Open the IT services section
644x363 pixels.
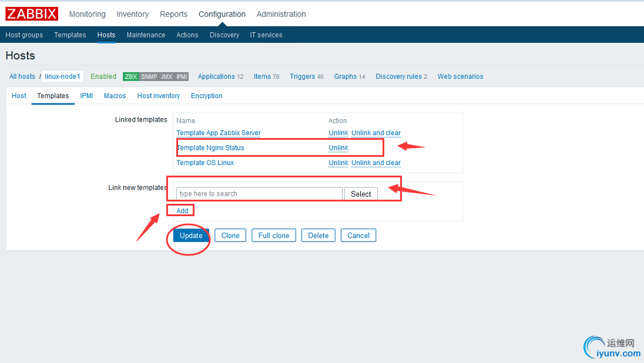266,35
